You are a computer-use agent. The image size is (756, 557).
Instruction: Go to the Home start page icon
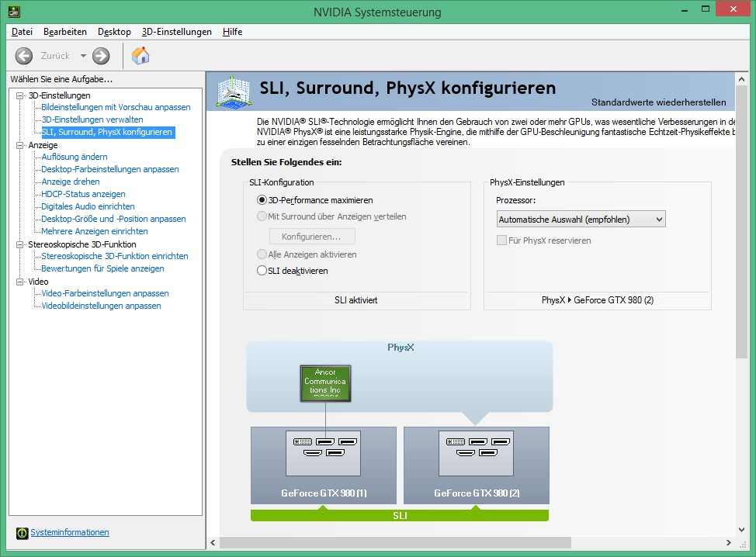[x=140, y=55]
